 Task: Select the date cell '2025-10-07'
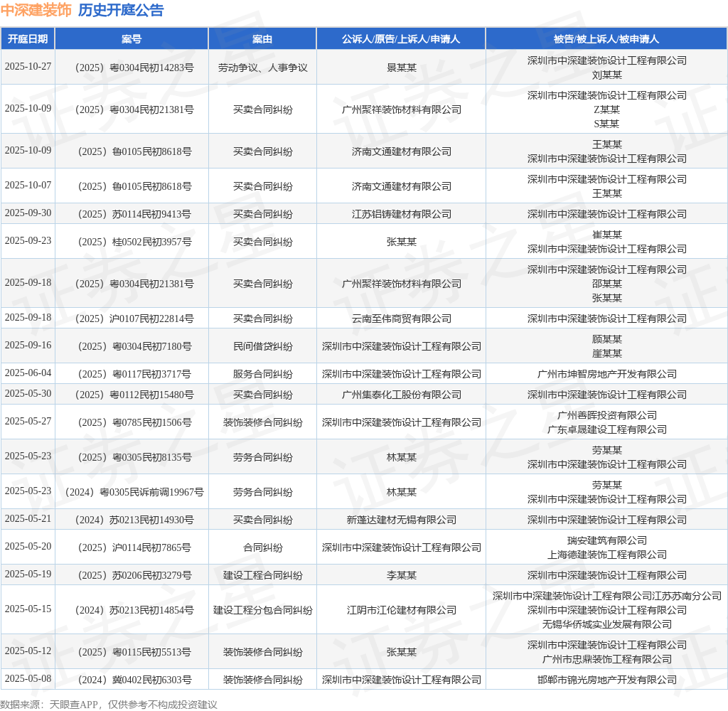coord(28,185)
